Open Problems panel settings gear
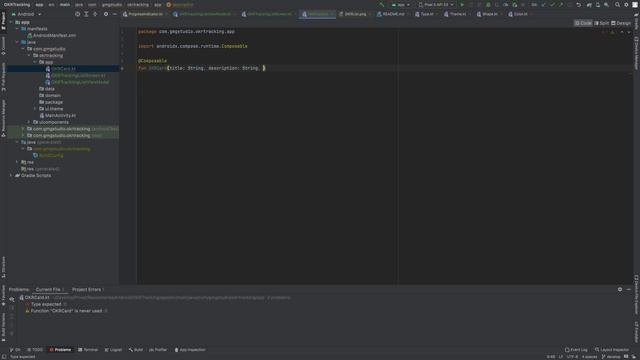 point(620,289)
